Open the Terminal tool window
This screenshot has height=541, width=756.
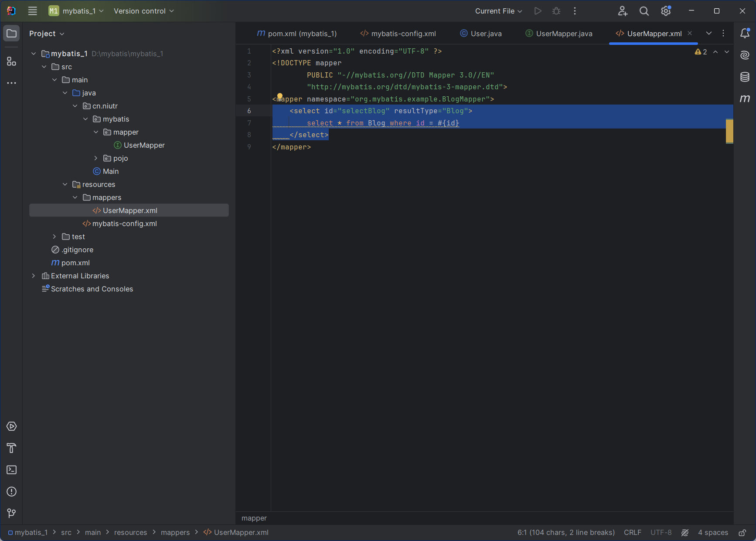click(x=12, y=470)
